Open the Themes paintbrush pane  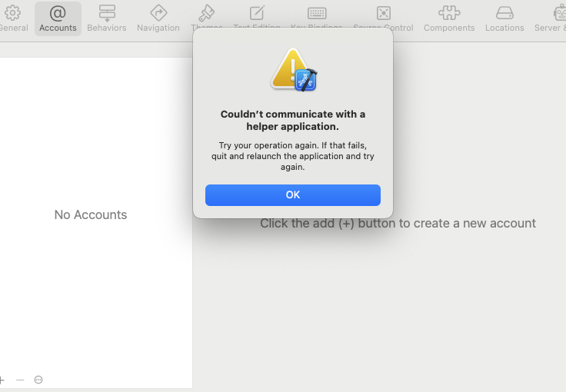(x=206, y=14)
